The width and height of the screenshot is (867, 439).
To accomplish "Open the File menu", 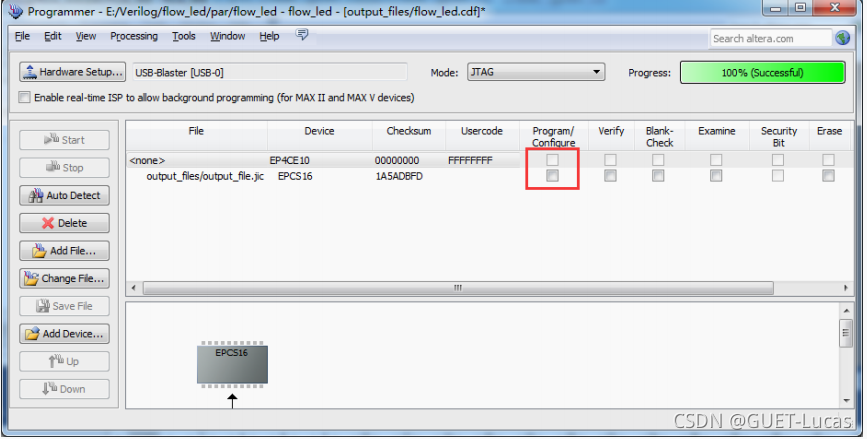I will [x=22, y=36].
